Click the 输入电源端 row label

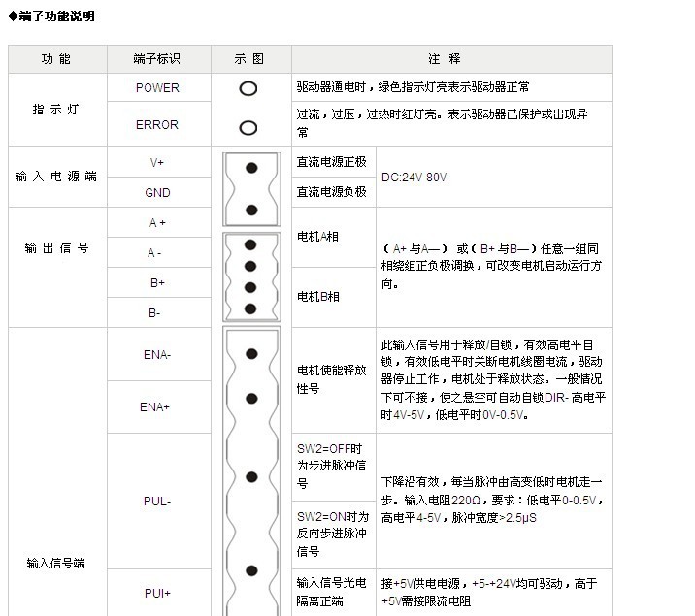click(x=56, y=177)
